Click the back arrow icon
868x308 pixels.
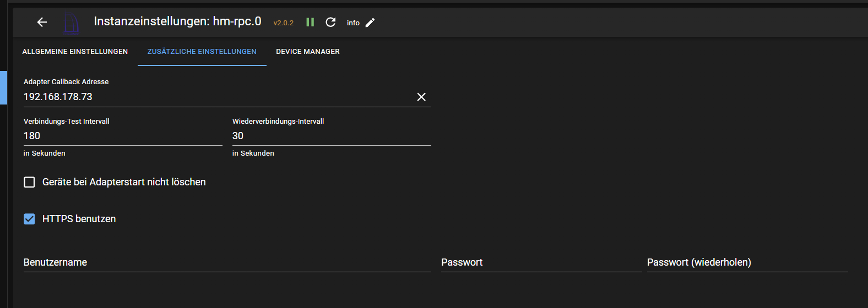[x=42, y=22]
